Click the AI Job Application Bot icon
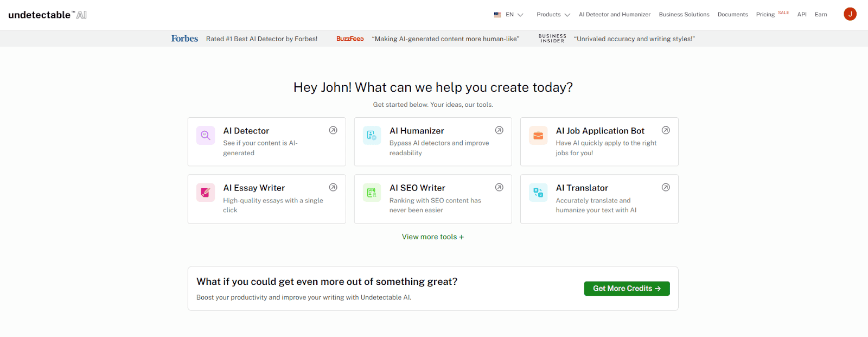This screenshot has height=337, width=868. coord(538,136)
